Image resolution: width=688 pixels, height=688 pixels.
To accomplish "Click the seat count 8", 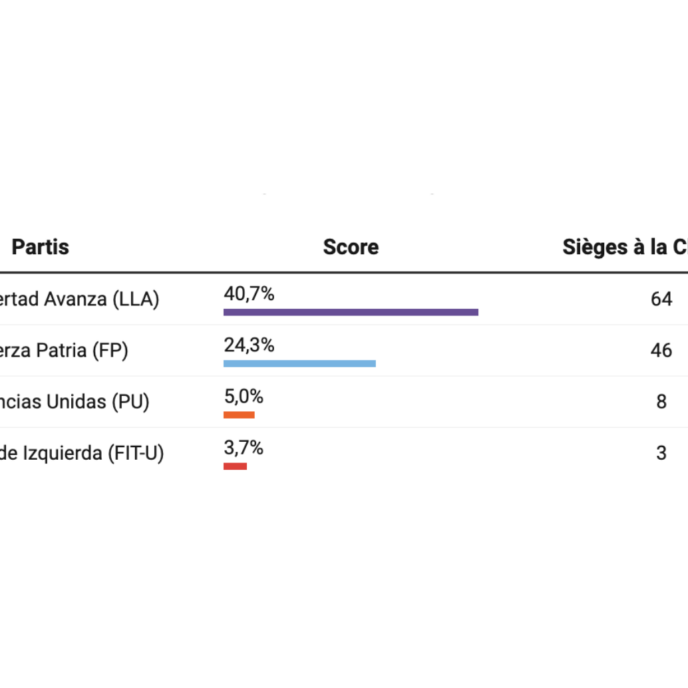I will coord(661,402).
